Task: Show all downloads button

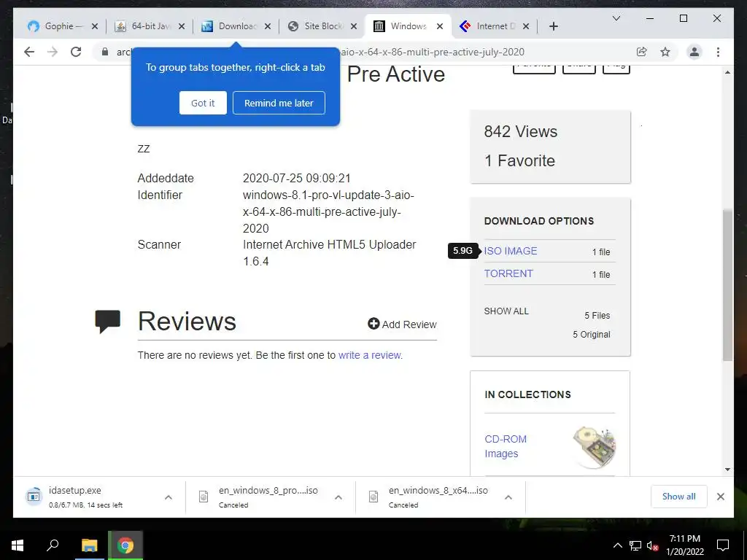Action: 679,497
